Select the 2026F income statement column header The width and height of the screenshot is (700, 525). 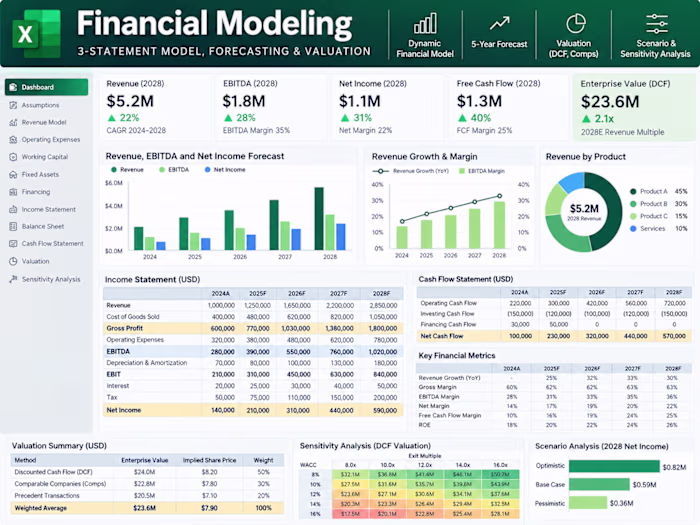296,293
